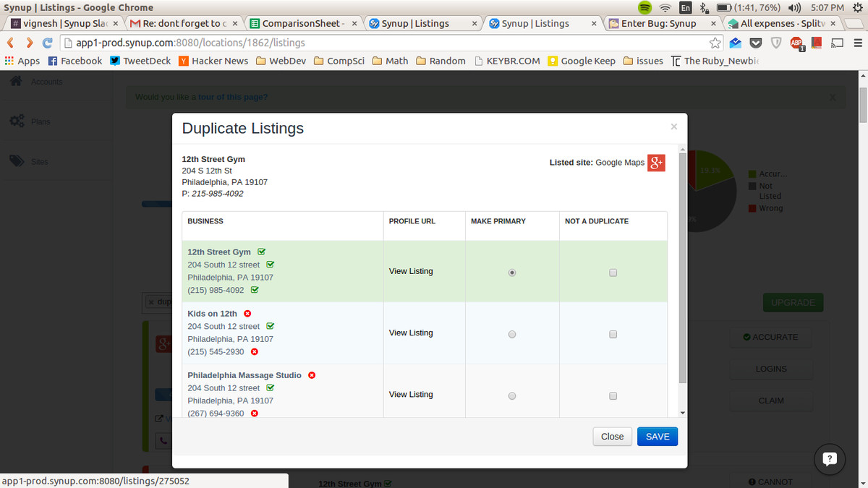Open View Listing for Kids on 12th
The image size is (868, 488).
pyautogui.click(x=411, y=333)
